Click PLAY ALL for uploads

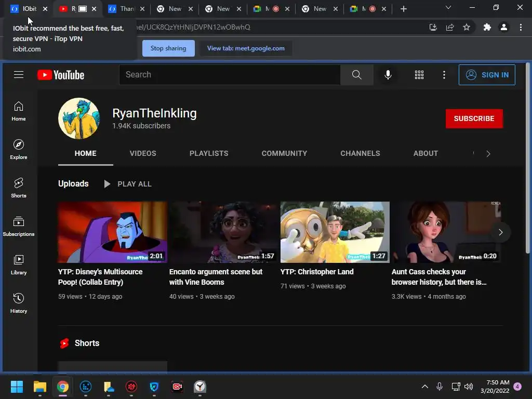click(x=128, y=184)
